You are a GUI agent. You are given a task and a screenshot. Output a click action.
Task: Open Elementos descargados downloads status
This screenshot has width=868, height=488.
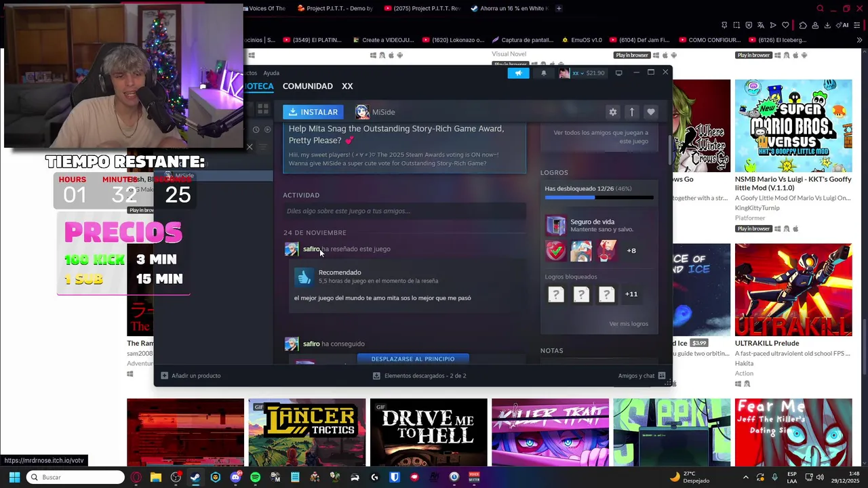pos(419,375)
